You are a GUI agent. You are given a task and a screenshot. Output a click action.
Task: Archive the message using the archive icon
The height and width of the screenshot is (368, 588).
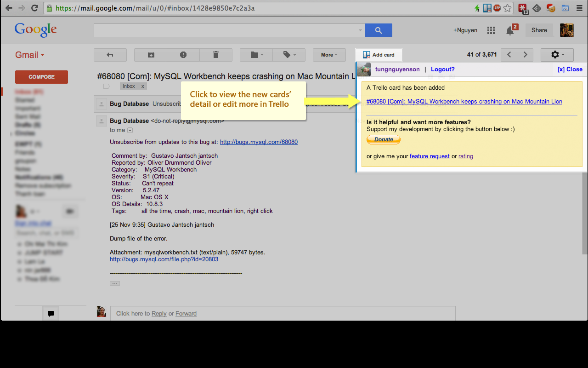[x=150, y=55]
